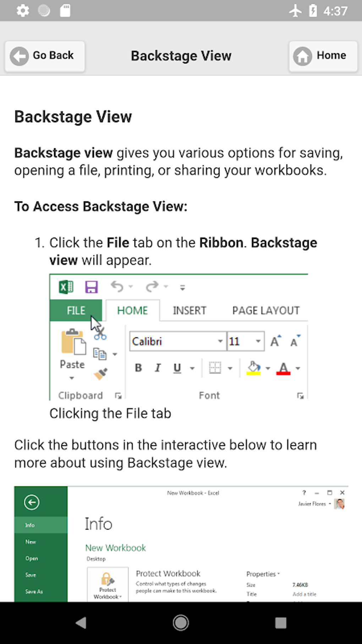Image resolution: width=362 pixels, height=644 pixels.
Task: Open the Calibri font dropdown
Action: click(x=220, y=341)
